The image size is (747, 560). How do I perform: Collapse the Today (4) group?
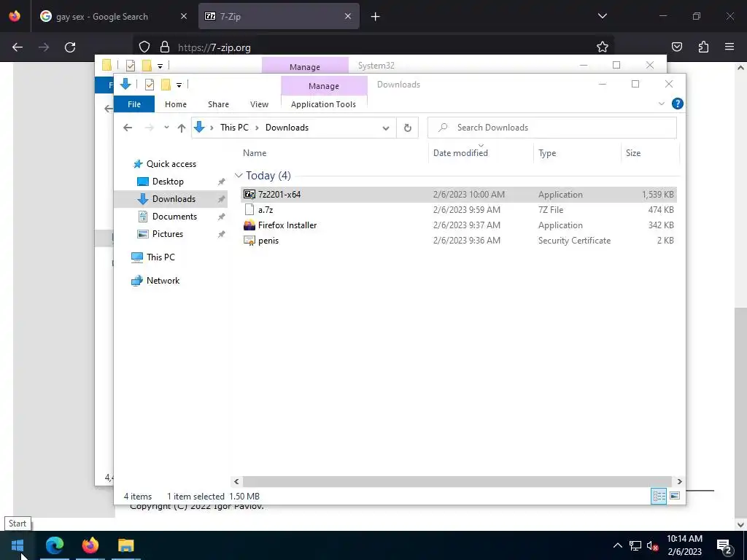tap(239, 176)
